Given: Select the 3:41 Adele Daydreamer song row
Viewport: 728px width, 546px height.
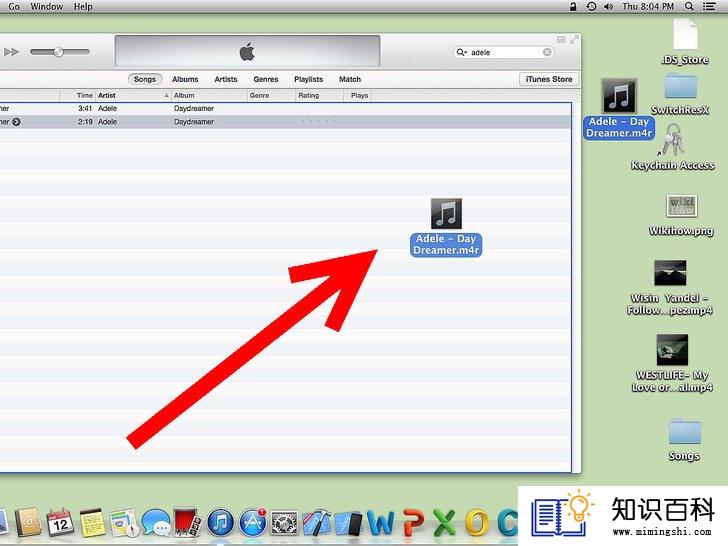Looking at the screenshot, I should point(285,109).
